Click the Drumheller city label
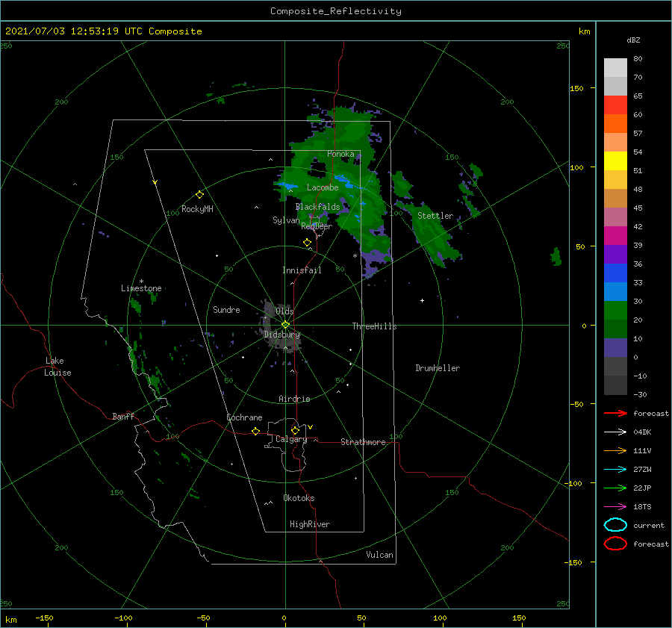Image resolution: width=672 pixels, height=628 pixels. tap(438, 368)
